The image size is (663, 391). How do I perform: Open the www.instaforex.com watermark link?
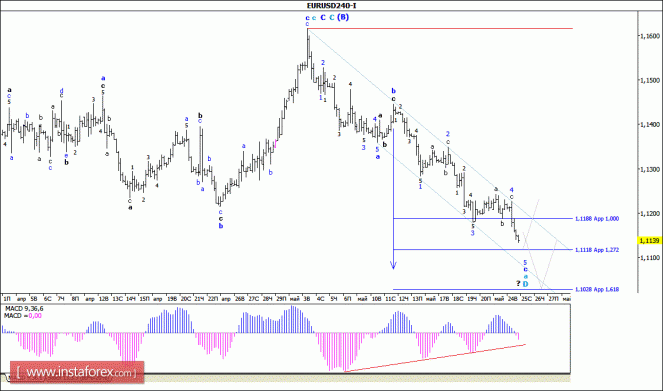(x=77, y=372)
